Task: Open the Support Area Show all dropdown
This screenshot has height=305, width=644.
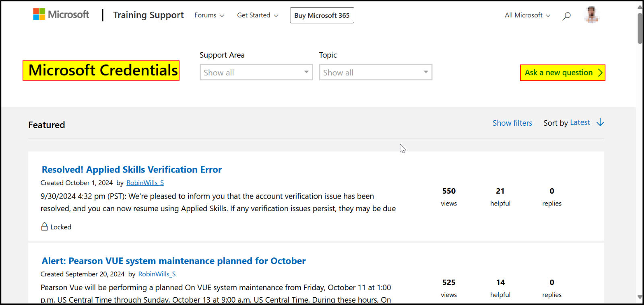Action: 256,72
